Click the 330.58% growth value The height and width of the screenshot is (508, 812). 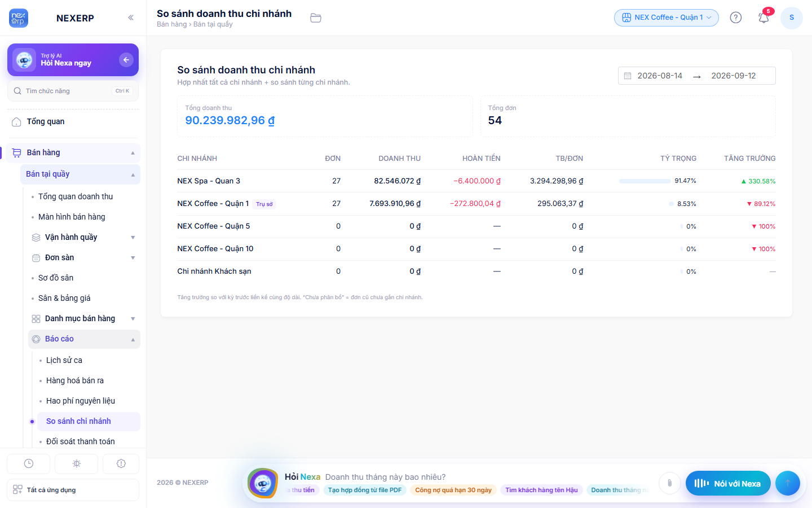[758, 181]
